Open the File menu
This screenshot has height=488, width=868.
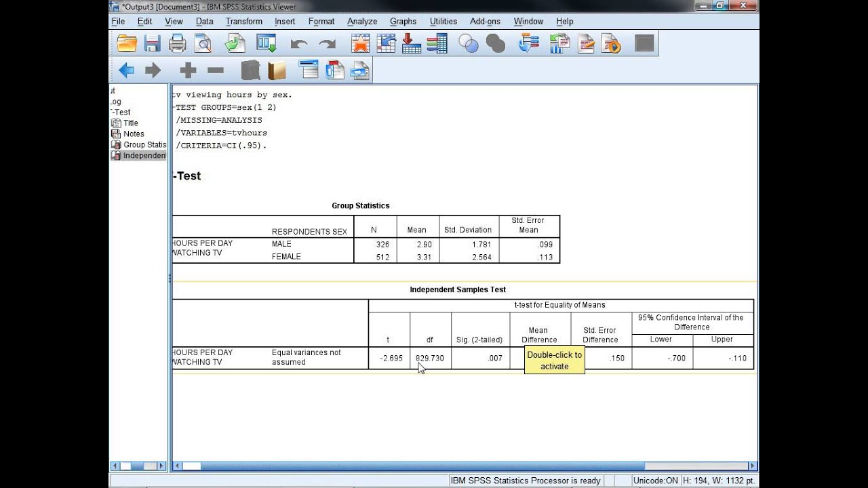[x=118, y=21]
